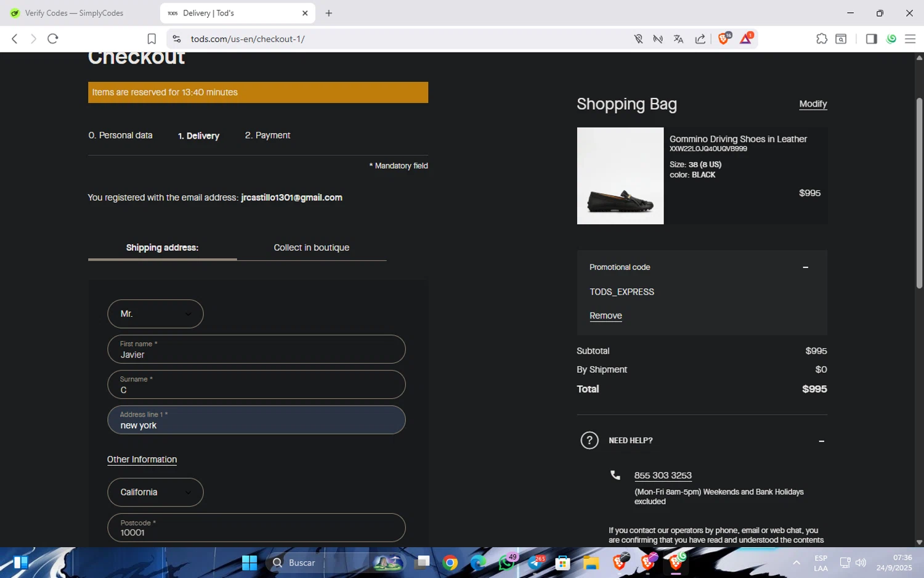Open site settings icon beside the URL
Image resolution: width=924 pixels, height=578 pixels.
(177, 39)
